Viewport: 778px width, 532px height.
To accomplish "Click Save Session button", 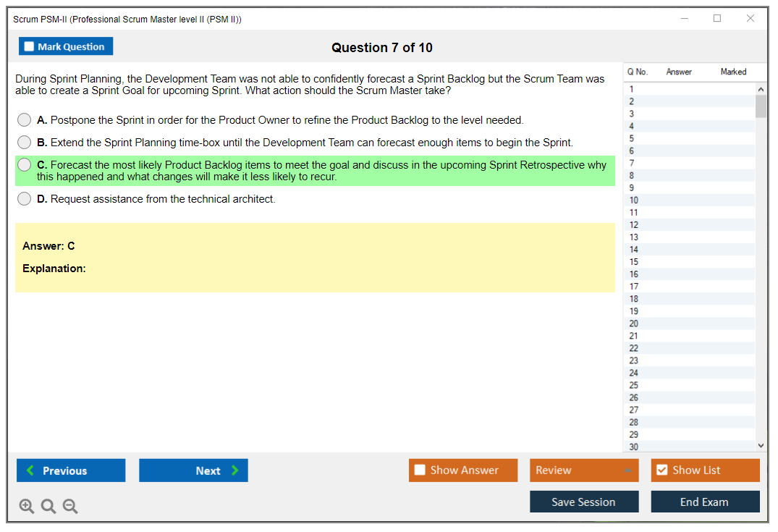I will click(583, 502).
